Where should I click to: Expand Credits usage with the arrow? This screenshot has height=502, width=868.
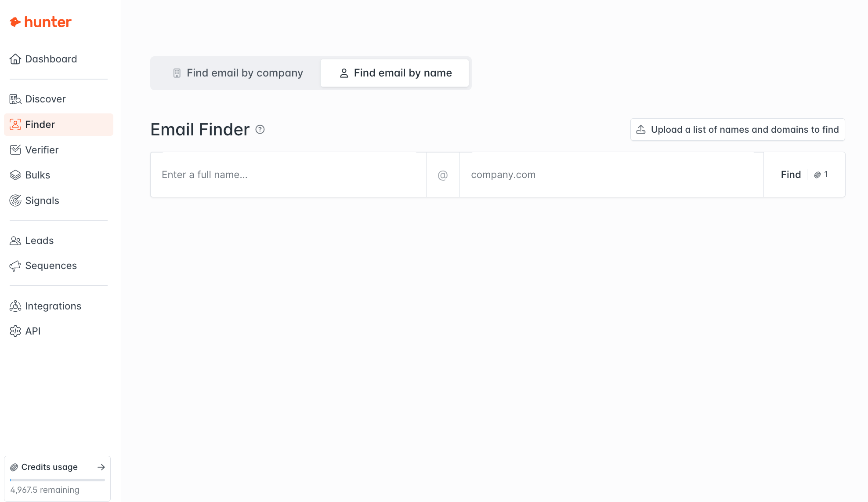[101, 467]
